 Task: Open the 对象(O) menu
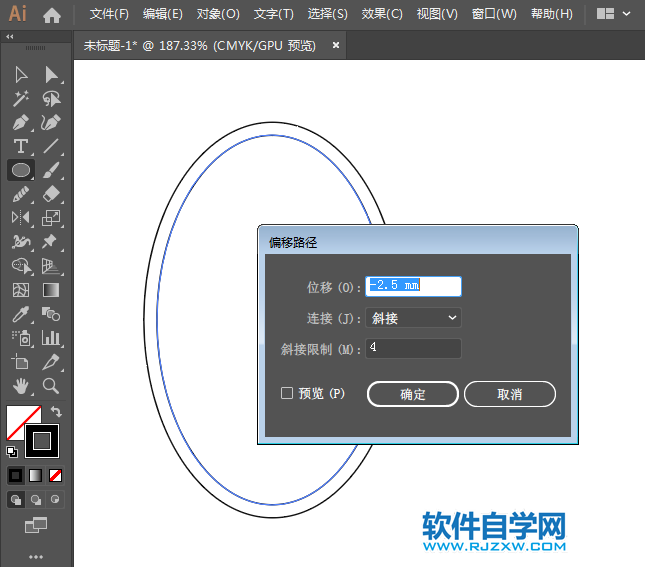coord(218,14)
